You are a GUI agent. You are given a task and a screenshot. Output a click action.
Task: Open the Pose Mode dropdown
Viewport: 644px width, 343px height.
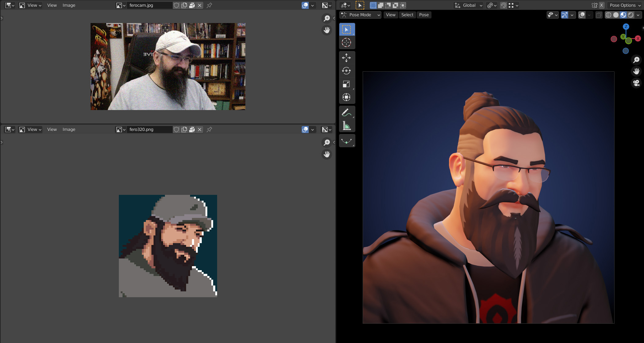(360, 15)
